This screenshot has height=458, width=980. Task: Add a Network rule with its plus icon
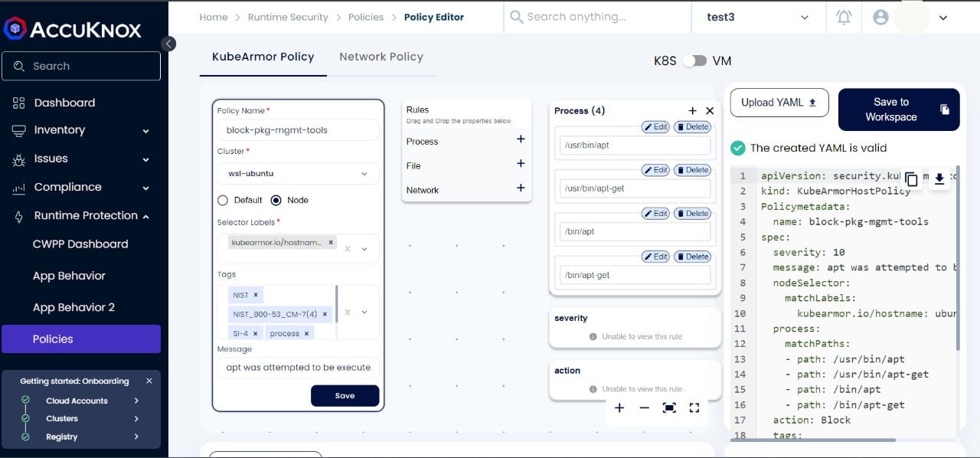point(521,188)
